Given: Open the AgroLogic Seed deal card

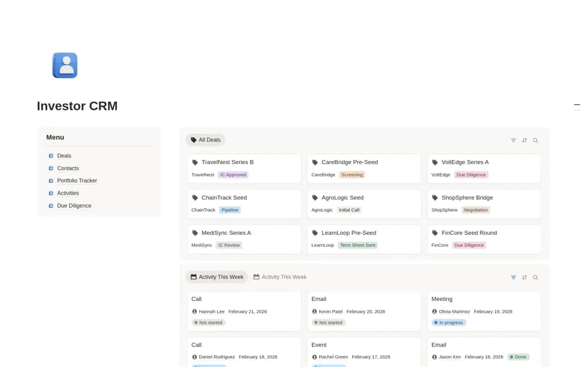Looking at the screenshot, I should (x=364, y=203).
